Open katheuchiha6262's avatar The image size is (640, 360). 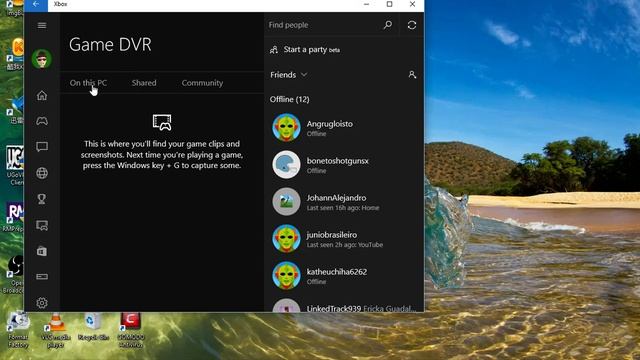coord(286,276)
